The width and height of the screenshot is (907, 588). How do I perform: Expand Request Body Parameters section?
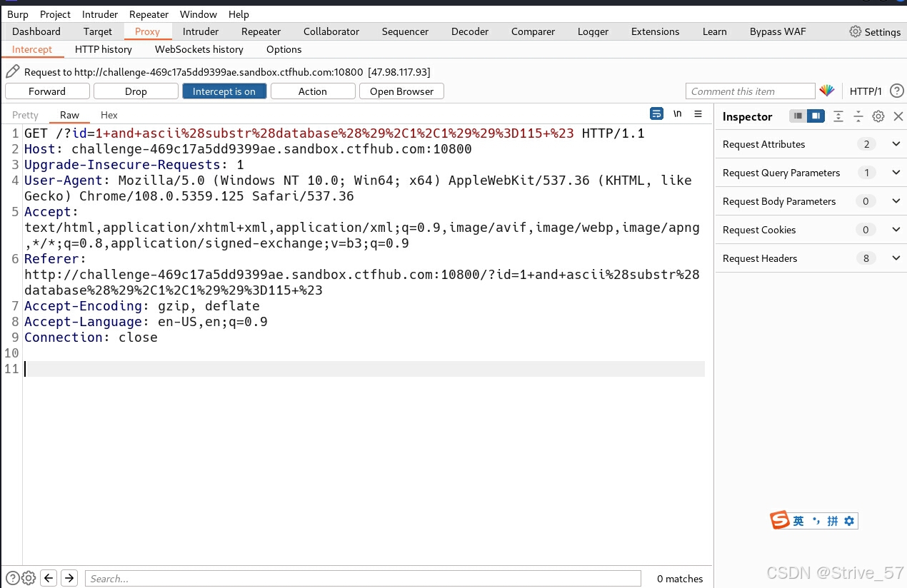click(x=896, y=201)
